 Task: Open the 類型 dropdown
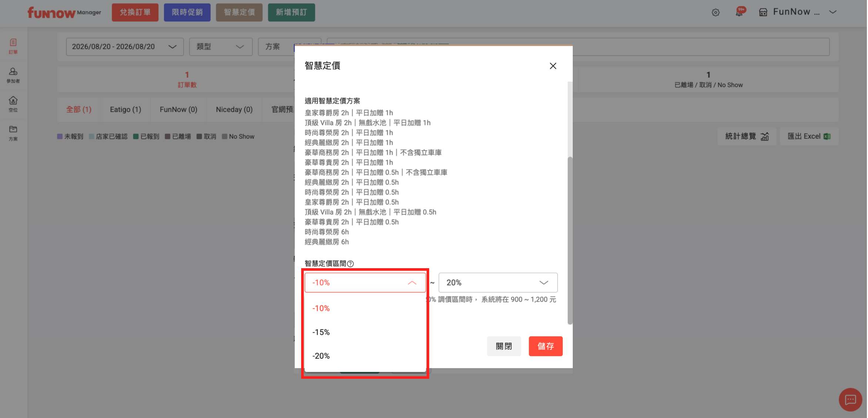click(221, 47)
